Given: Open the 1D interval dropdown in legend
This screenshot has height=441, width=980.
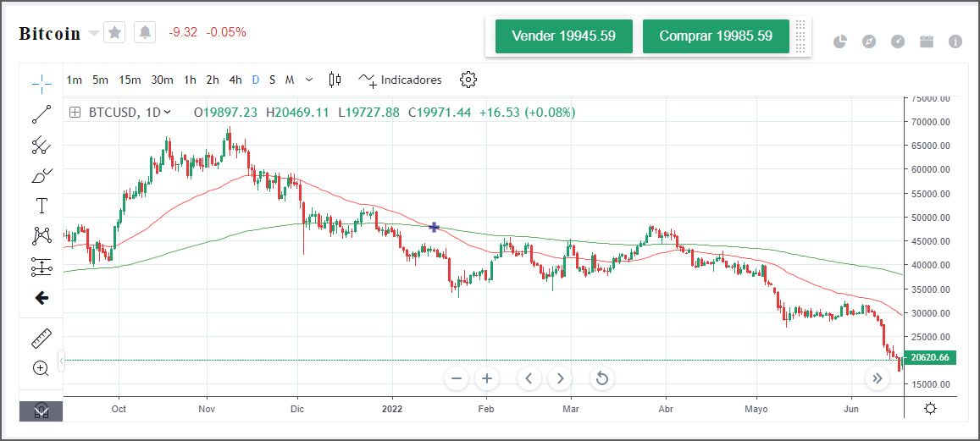Looking at the screenshot, I should click(x=158, y=113).
